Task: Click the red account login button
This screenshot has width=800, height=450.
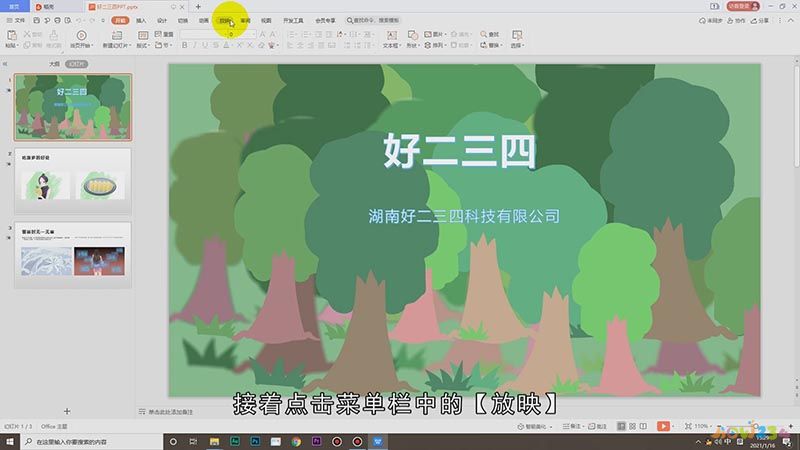Action: coord(743,6)
